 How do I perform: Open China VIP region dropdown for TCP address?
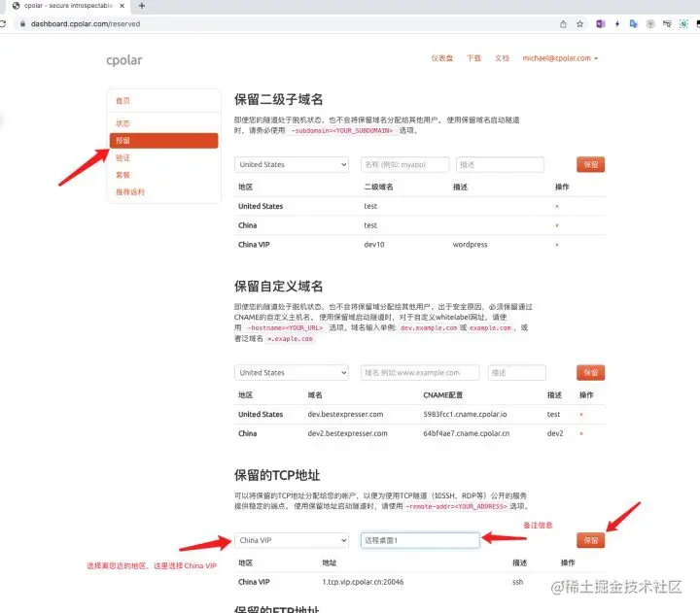click(x=292, y=541)
